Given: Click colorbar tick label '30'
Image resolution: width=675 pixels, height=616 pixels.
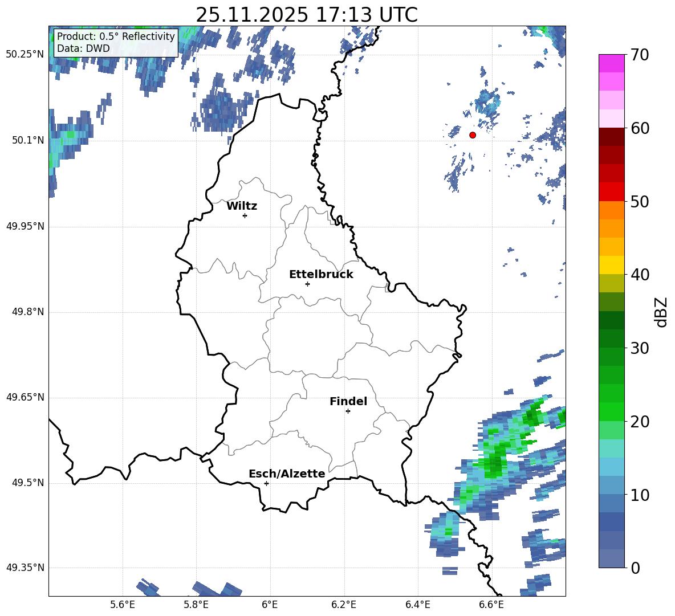Looking at the screenshot, I should coord(640,348).
